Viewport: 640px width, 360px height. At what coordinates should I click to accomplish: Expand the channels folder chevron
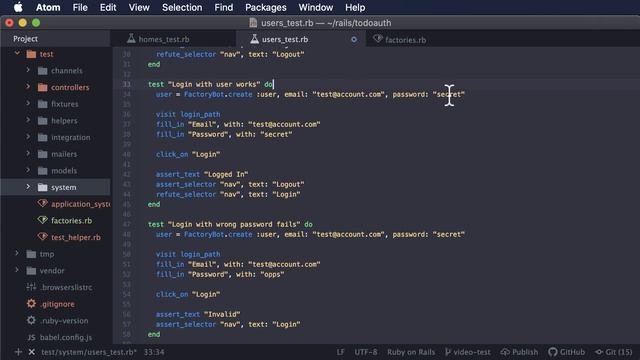[x=28, y=70]
